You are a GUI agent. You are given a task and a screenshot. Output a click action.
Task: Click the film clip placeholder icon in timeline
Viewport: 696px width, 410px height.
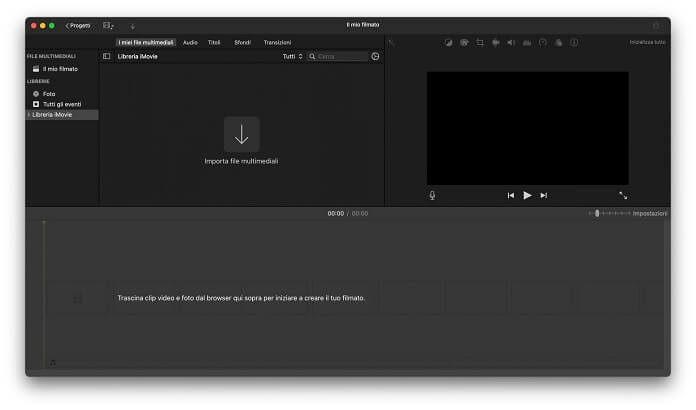tap(78, 299)
